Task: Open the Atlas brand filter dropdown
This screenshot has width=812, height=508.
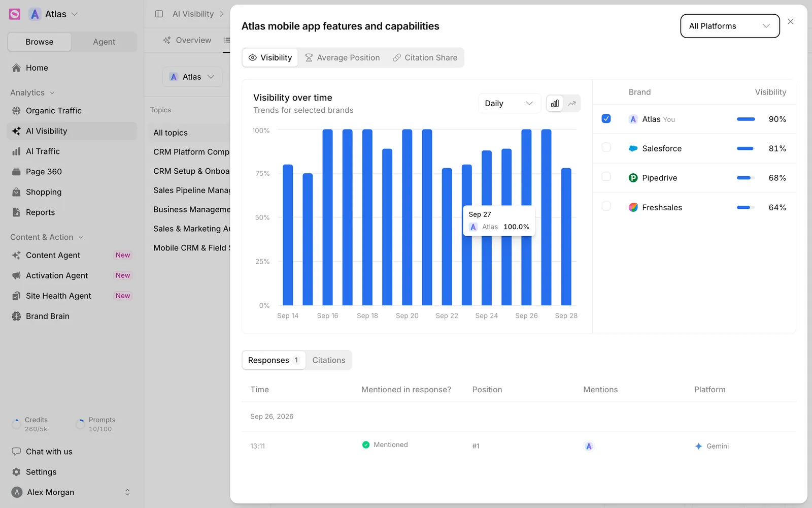Action: pos(192,77)
